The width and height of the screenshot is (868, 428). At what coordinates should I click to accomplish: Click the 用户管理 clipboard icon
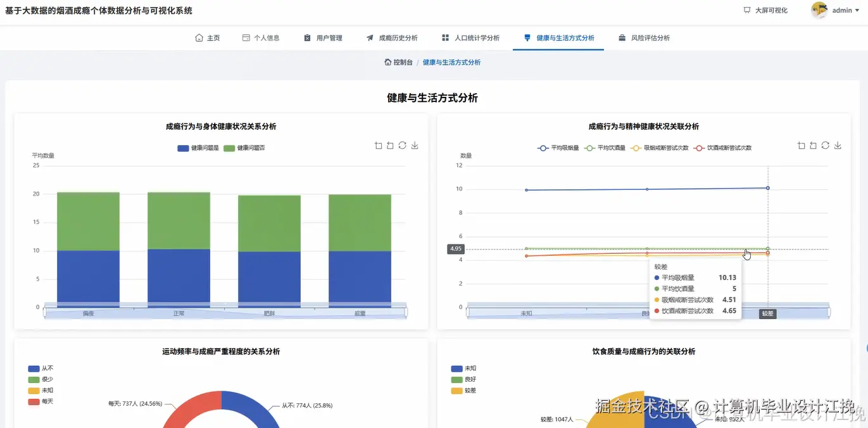click(308, 38)
